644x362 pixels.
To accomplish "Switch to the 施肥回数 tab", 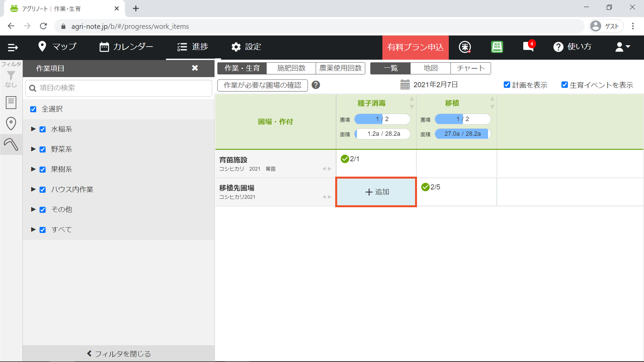I will (291, 68).
